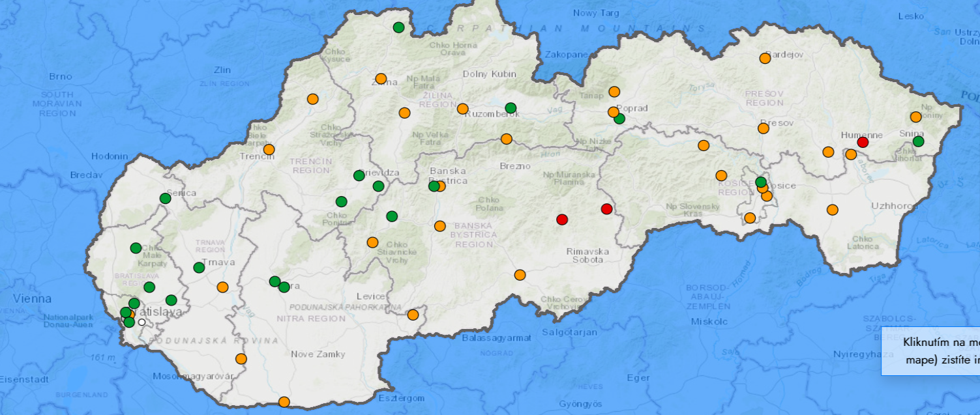Click the orange marker beside Tanap label
Image resolution: width=980 pixels, height=415 pixels.
click(x=614, y=92)
